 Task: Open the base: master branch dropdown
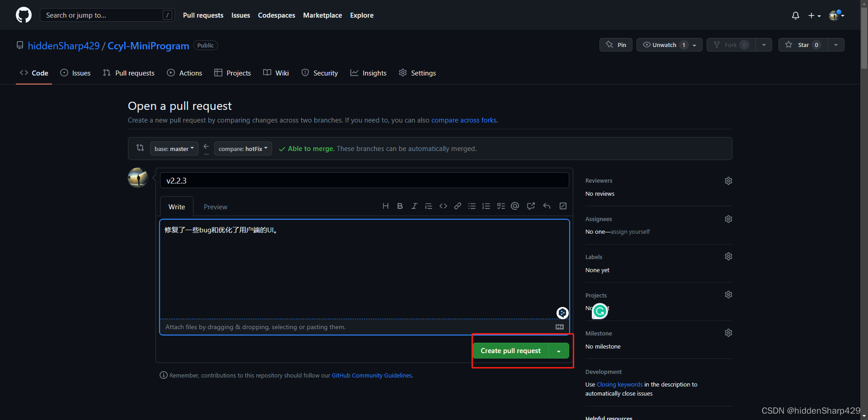click(x=174, y=149)
